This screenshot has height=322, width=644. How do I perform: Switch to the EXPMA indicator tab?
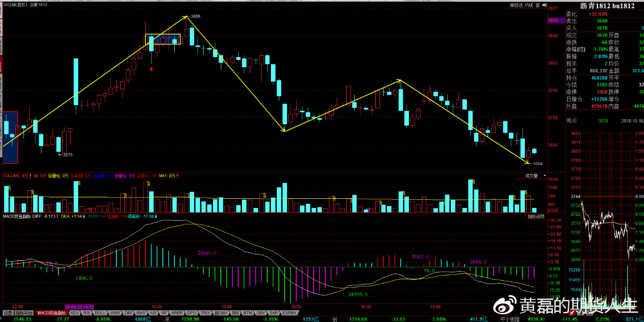[x=289, y=313]
